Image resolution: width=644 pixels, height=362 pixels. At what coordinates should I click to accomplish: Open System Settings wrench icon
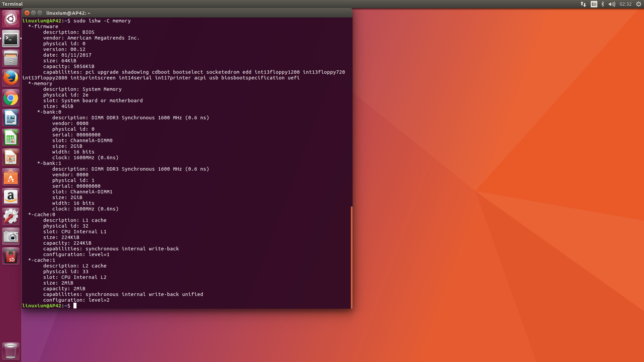tap(11, 217)
